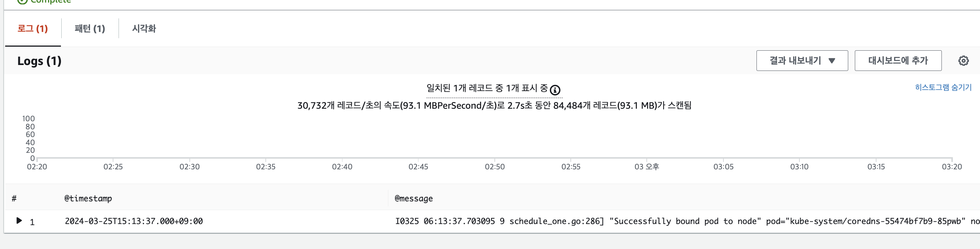Click the 03 오후 marker on histogram
This screenshot has height=249, width=980.
coord(646,167)
